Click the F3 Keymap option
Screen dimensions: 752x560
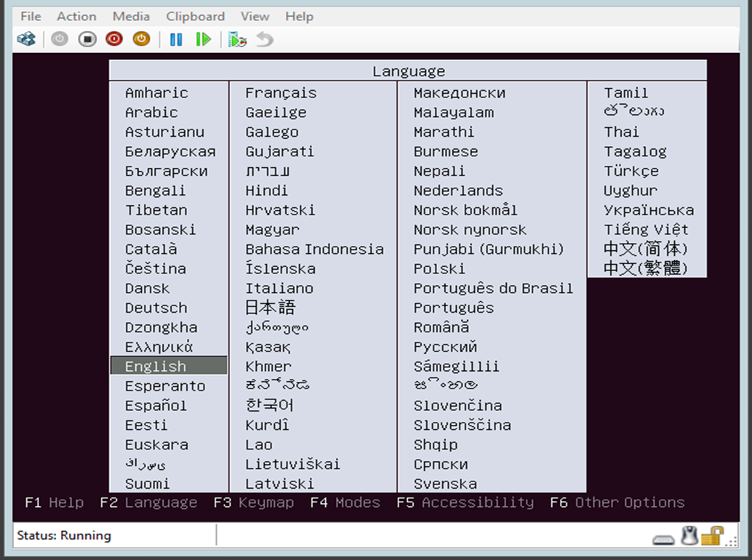tap(254, 503)
